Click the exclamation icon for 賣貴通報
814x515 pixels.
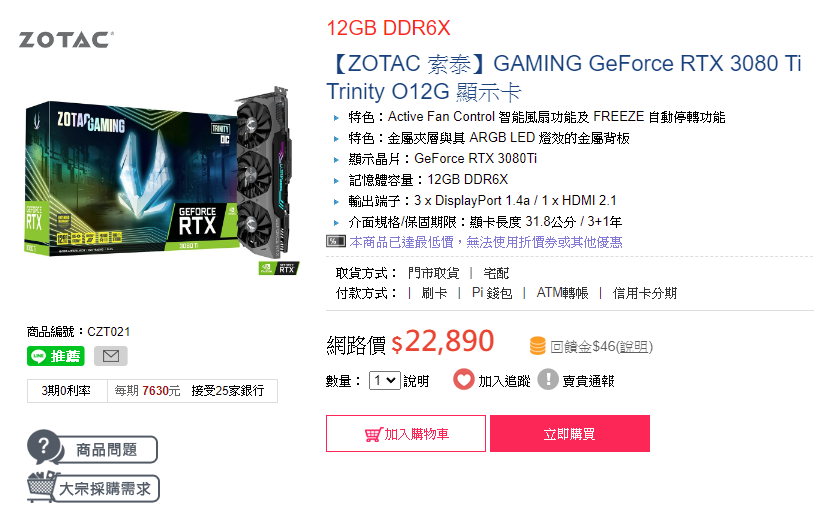pyautogui.click(x=548, y=380)
